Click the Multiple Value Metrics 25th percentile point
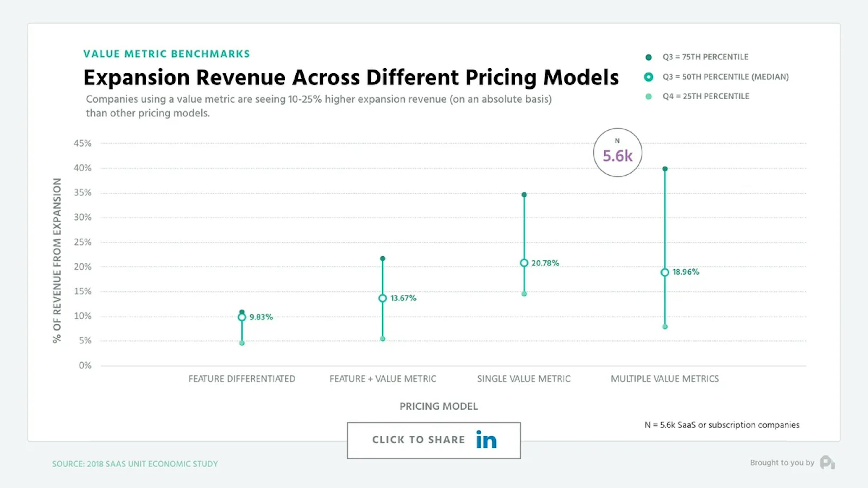The width and height of the screenshot is (868, 488). 665,327
